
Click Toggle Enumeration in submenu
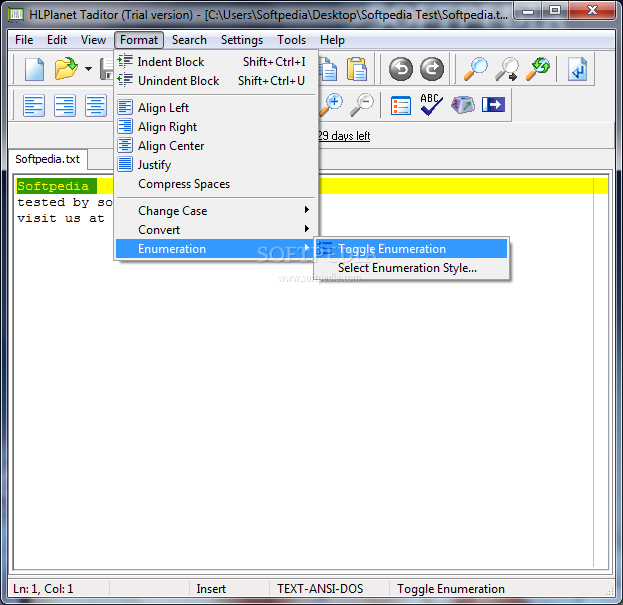click(411, 249)
